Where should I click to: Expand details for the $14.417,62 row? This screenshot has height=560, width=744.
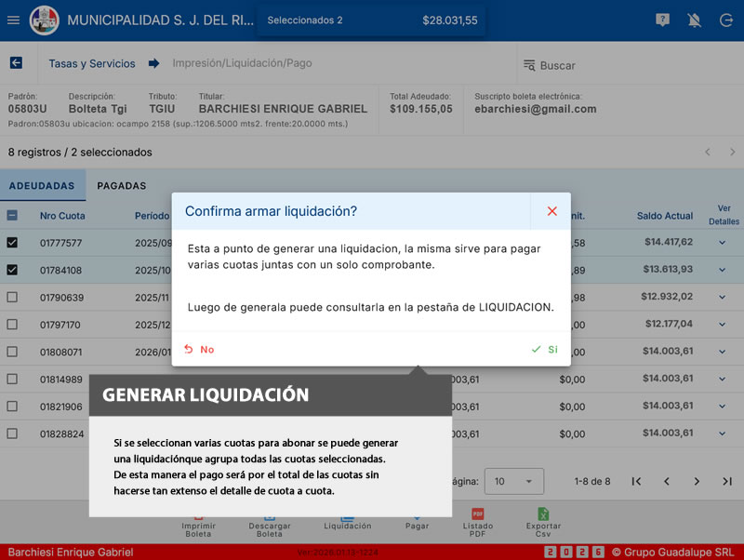(723, 243)
